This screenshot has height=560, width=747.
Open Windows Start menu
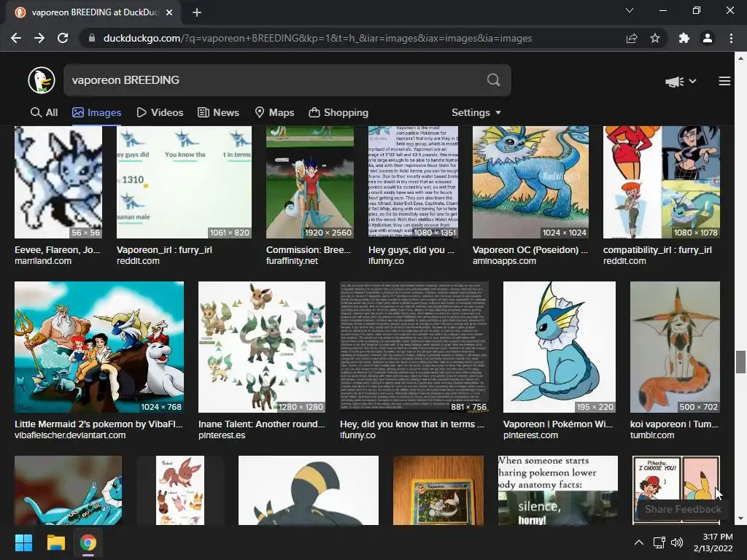[23, 542]
